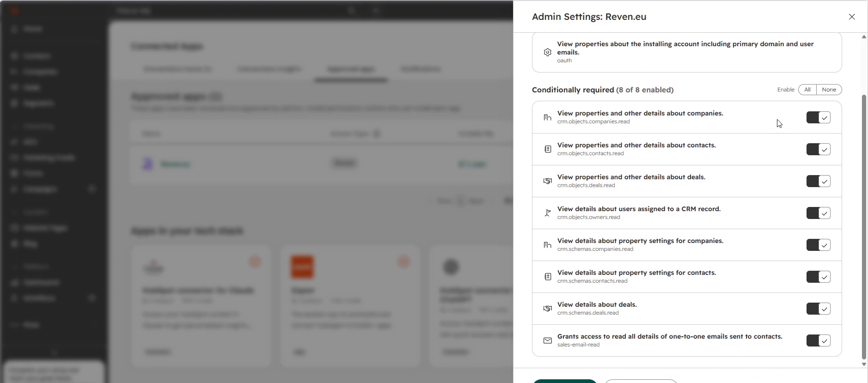
Task: Click "View details about users assigned to a CRM record."
Action: [x=639, y=209]
